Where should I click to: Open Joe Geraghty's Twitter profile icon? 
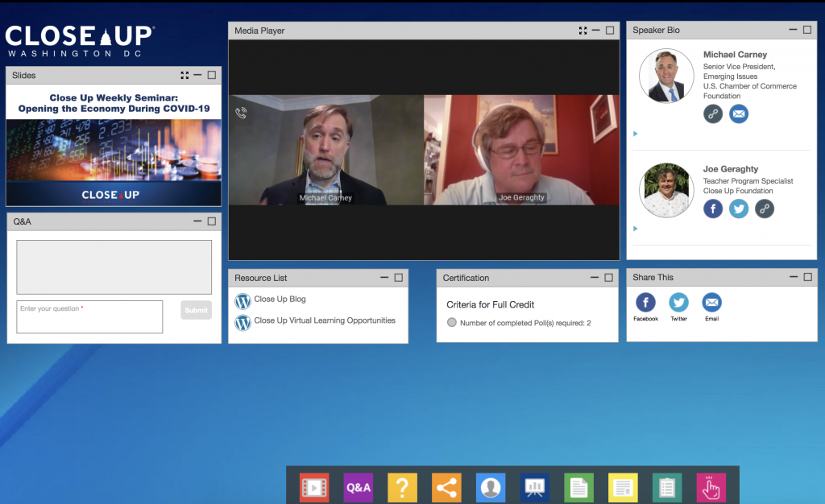click(739, 209)
